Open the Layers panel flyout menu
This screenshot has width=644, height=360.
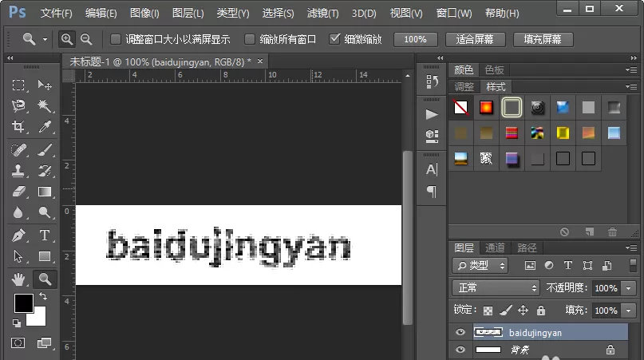(631, 247)
